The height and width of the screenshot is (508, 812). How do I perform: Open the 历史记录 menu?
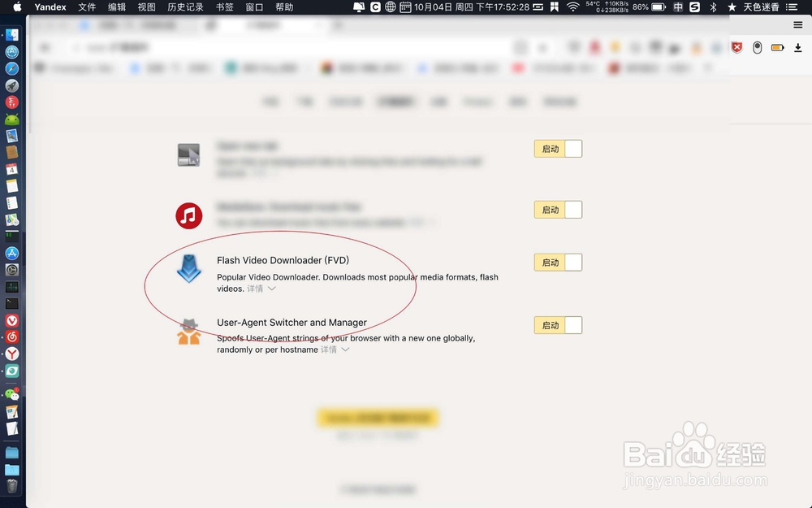(x=185, y=7)
